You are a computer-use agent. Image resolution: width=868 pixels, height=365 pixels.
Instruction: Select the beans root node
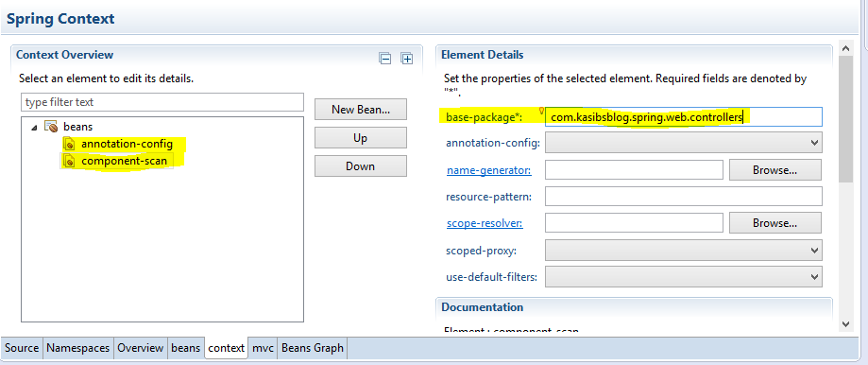tap(78, 127)
